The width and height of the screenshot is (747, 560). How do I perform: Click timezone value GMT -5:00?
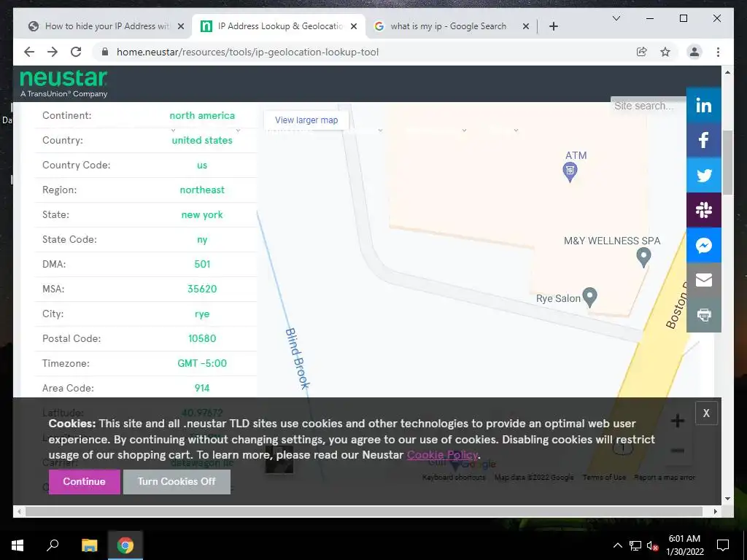click(202, 363)
